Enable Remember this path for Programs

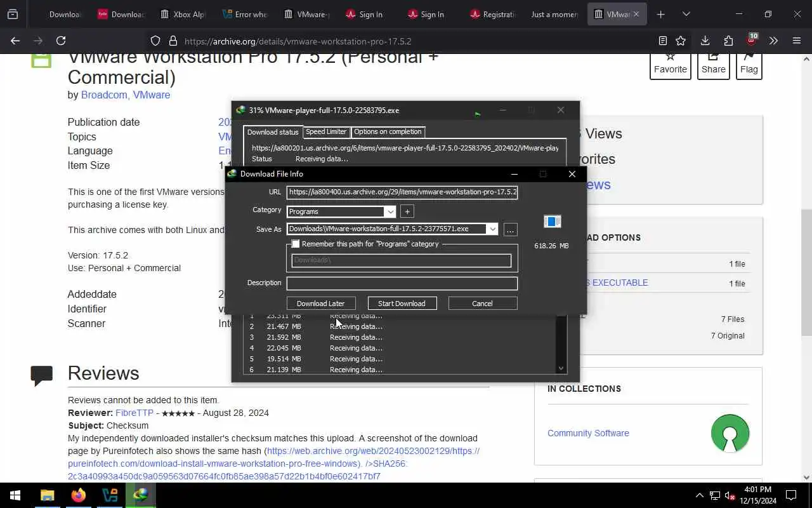tap(296, 244)
